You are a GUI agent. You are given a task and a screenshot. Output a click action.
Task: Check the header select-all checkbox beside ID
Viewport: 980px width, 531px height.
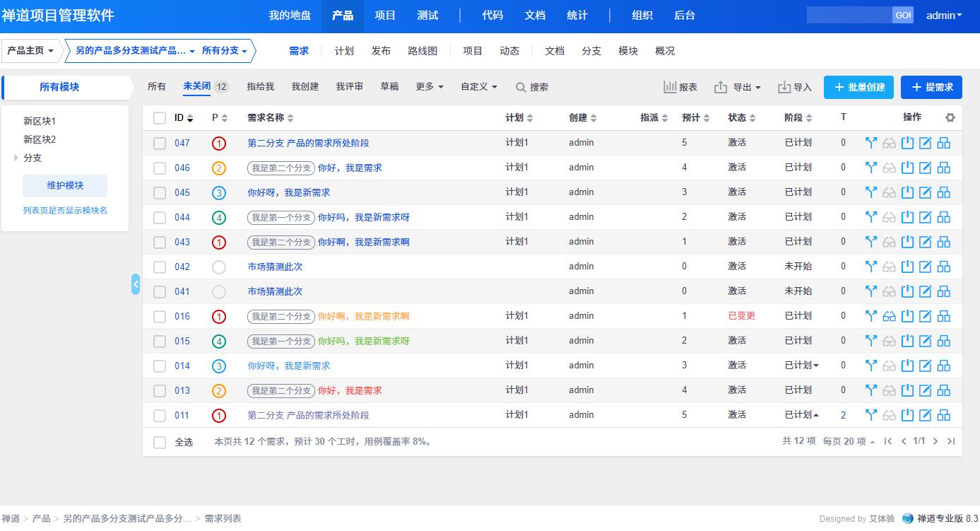[160, 118]
